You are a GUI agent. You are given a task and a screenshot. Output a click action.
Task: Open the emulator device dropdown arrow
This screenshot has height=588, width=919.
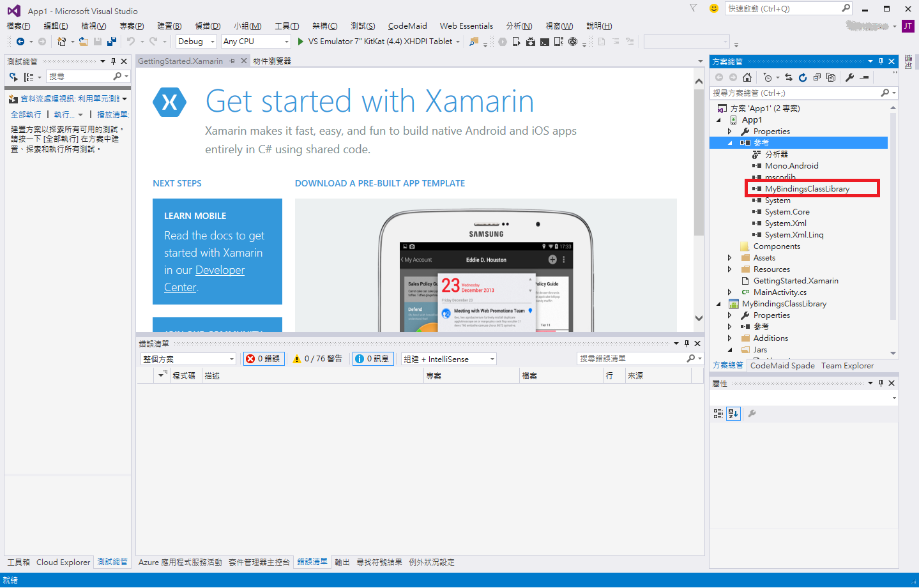[458, 41]
